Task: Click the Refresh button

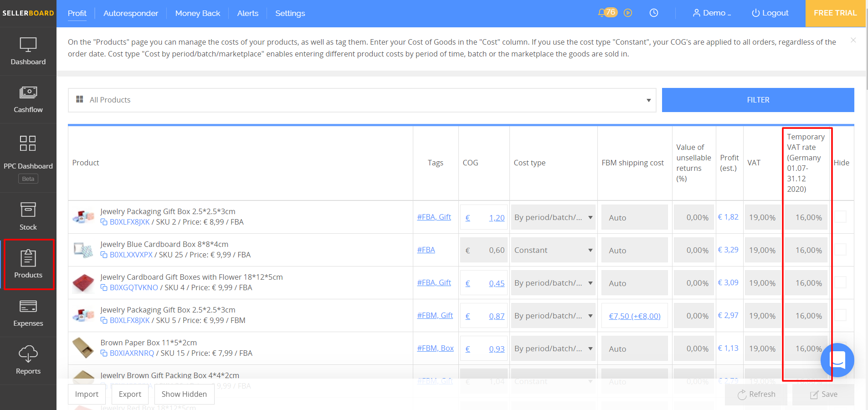Action: 756,395
